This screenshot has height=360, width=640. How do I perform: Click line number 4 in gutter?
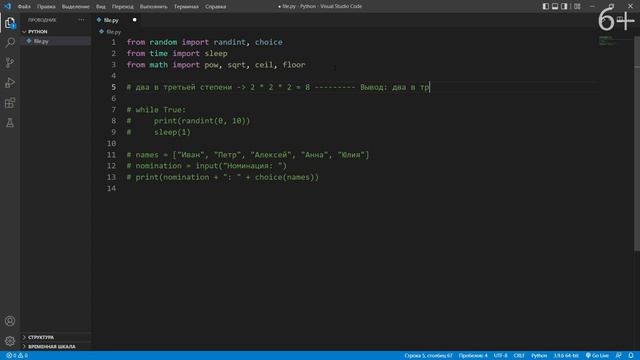(113, 76)
